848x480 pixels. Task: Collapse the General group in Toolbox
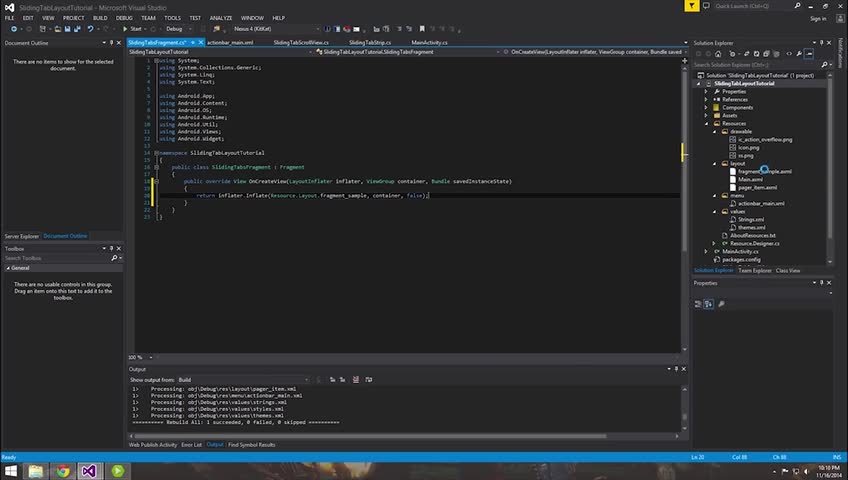(8, 268)
